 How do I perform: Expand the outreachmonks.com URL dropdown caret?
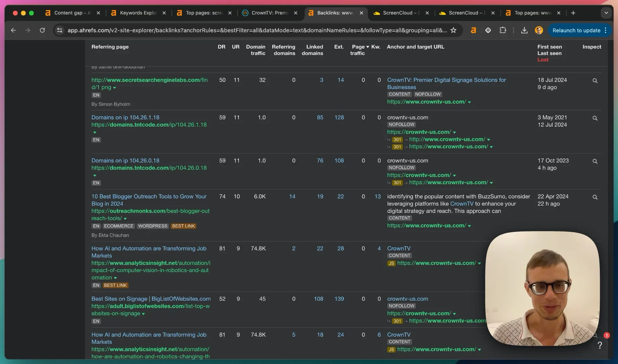125,219
